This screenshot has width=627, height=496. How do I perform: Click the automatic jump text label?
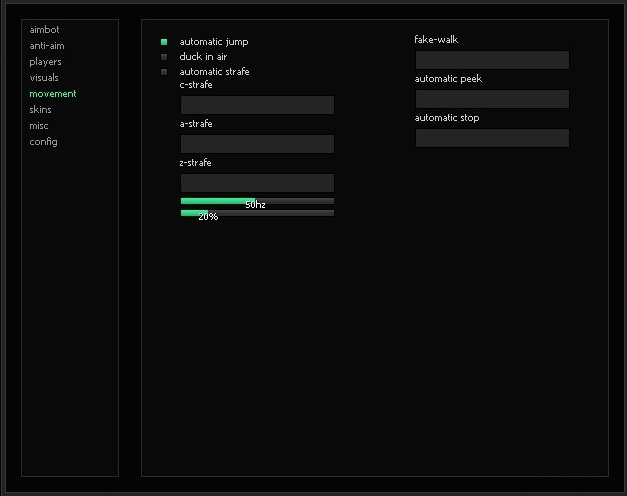[214, 42]
